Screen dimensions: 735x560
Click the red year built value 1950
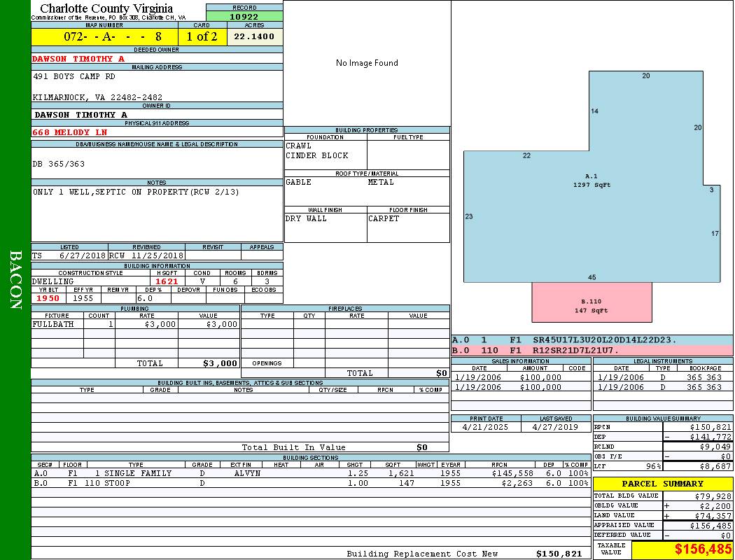(x=48, y=298)
